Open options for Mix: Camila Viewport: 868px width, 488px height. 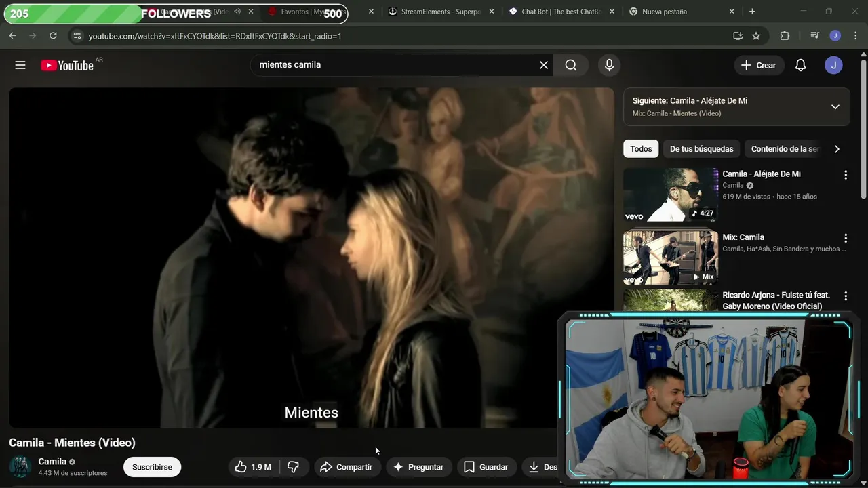pos(845,238)
